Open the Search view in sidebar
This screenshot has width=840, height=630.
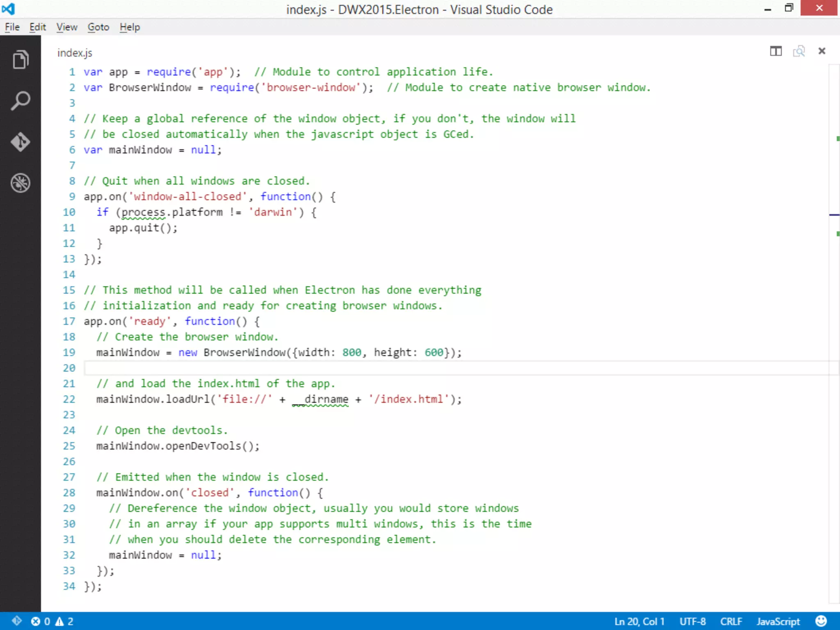coord(21,101)
